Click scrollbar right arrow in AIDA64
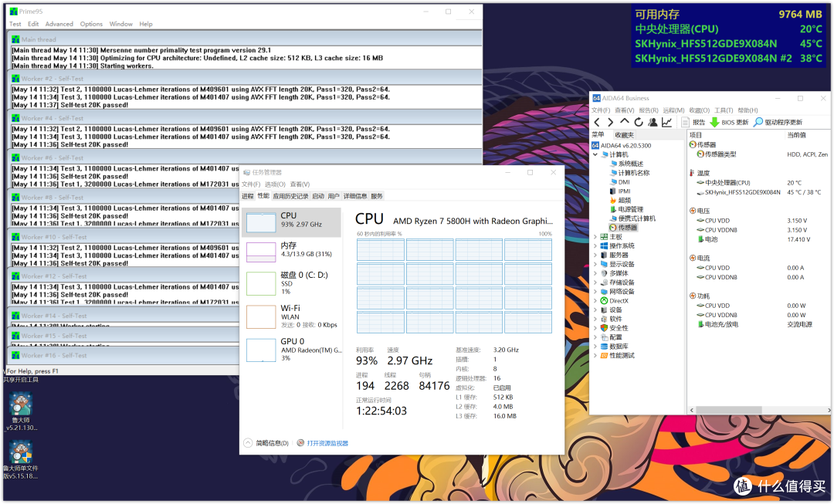 [828, 410]
